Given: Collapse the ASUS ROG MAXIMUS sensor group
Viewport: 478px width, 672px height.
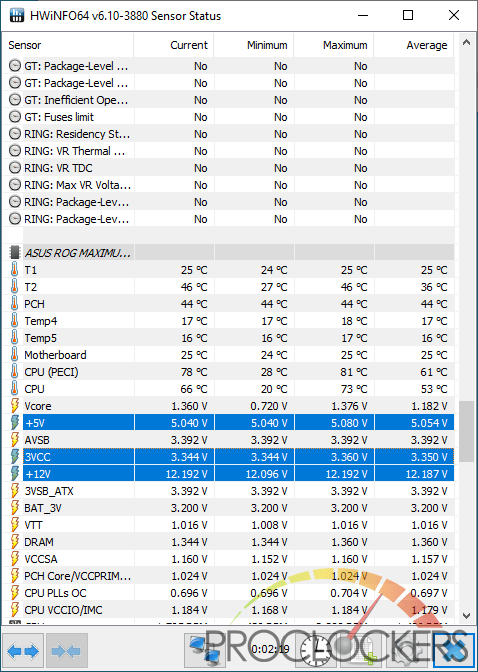Looking at the screenshot, I should [x=15, y=252].
